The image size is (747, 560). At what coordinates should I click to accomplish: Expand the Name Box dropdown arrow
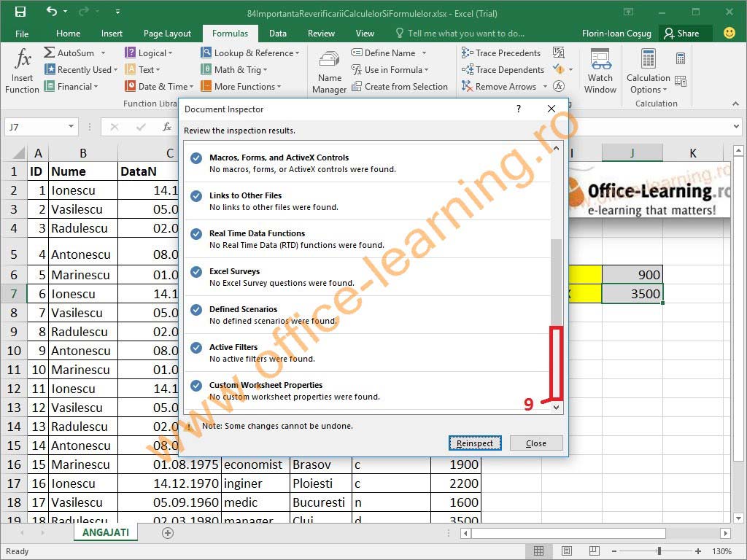[x=71, y=127]
